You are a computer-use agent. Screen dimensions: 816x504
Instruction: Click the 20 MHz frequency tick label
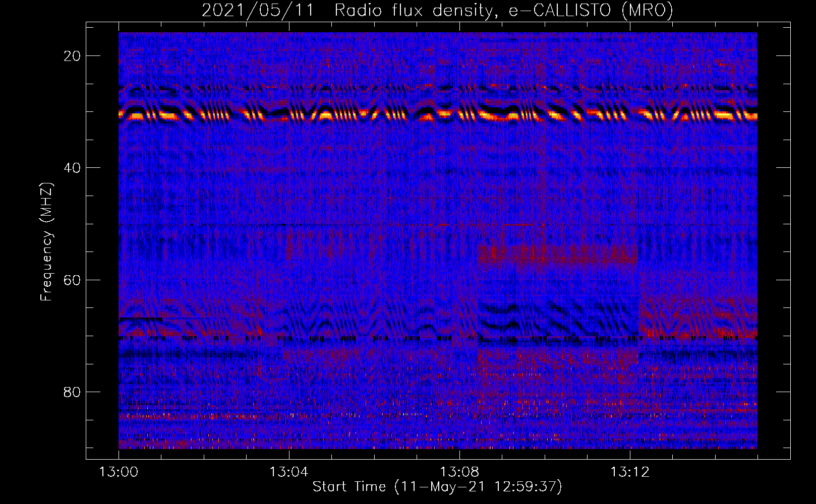pos(73,56)
